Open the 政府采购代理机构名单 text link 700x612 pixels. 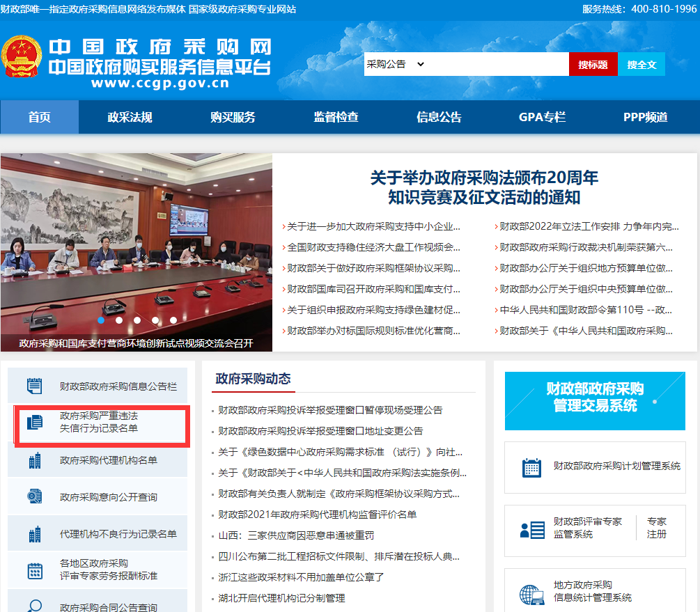(109, 460)
